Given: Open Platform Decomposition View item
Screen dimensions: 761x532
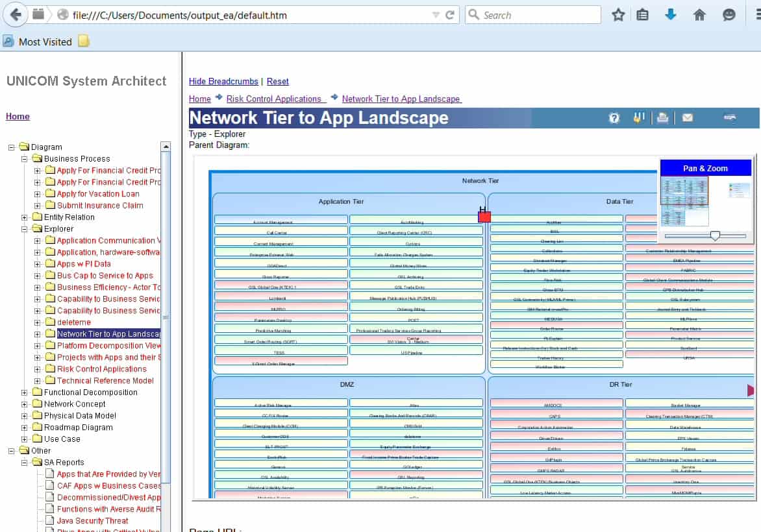Looking at the screenshot, I should [x=108, y=346].
